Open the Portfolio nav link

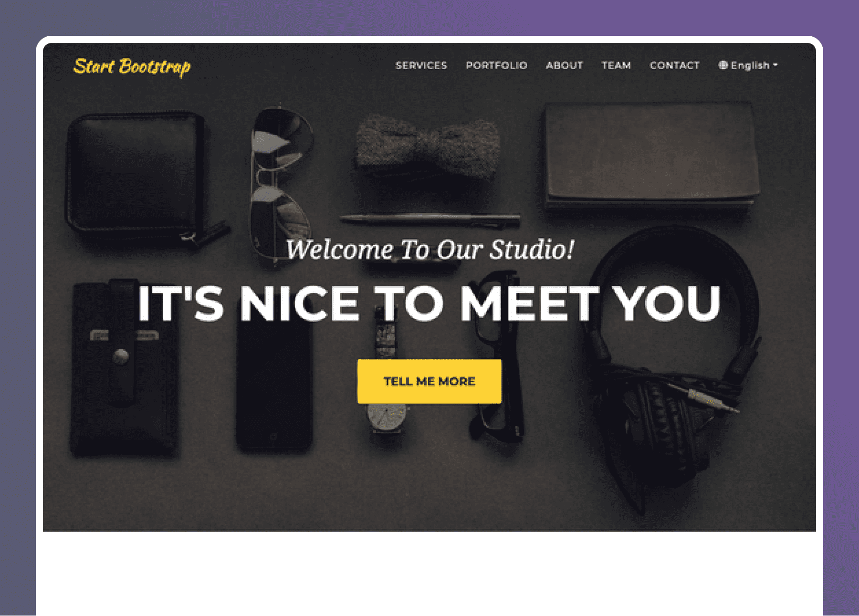497,65
